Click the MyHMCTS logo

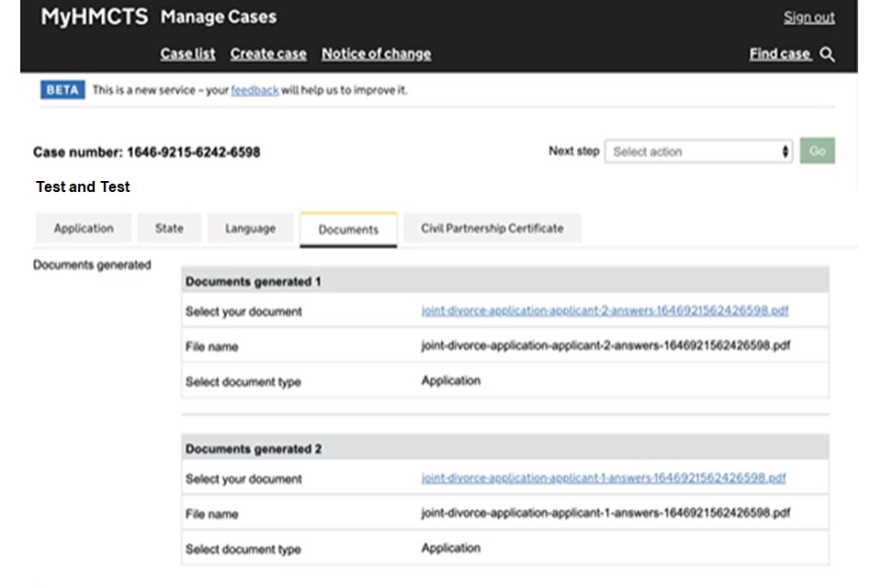(x=94, y=17)
